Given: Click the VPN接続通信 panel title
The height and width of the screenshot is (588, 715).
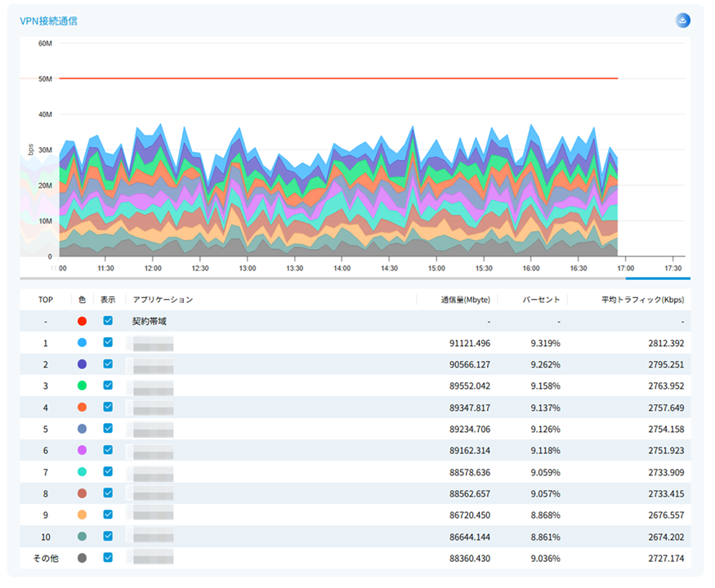Looking at the screenshot, I should pyautogui.click(x=49, y=20).
